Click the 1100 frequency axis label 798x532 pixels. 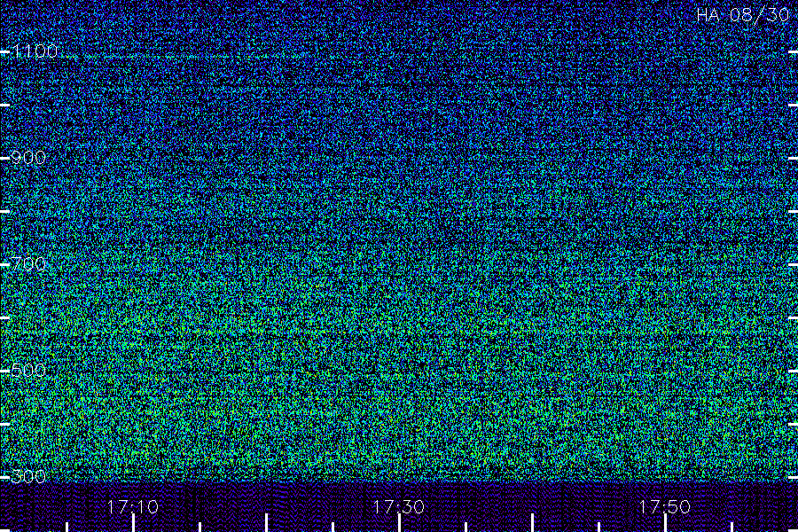pyautogui.click(x=35, y=51)
